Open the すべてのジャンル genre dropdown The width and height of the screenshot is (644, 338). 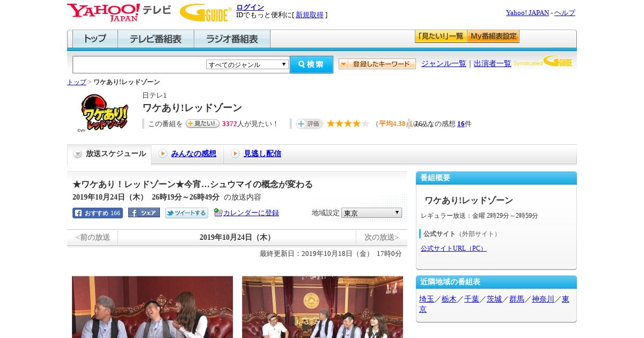pos(247,64)
